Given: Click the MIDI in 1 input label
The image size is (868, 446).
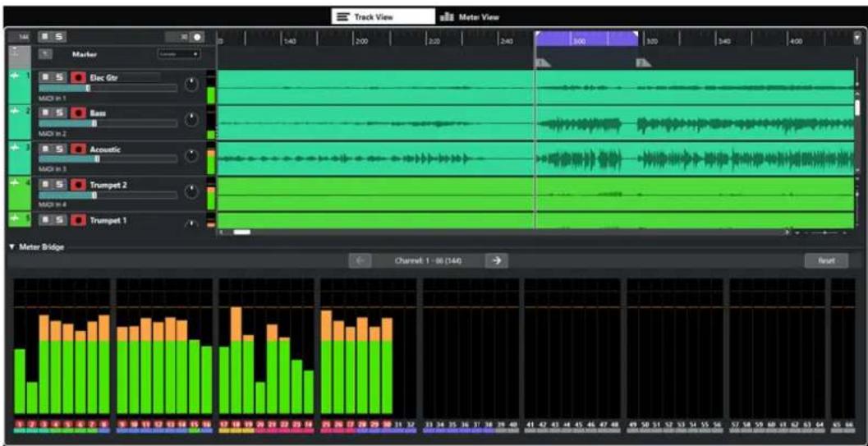Looking at the screenshot, I should (53, 98).
